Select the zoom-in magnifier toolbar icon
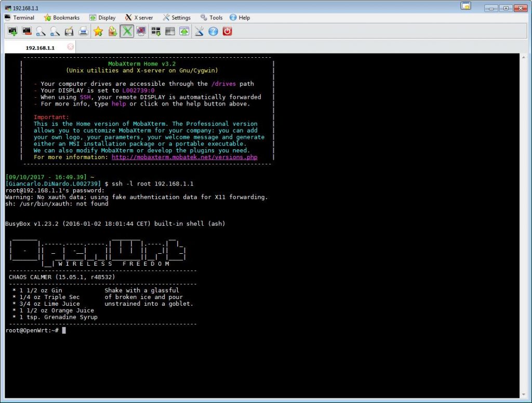Image resolution: width=532 pixels, height=403 pixels. coord(41,31)
